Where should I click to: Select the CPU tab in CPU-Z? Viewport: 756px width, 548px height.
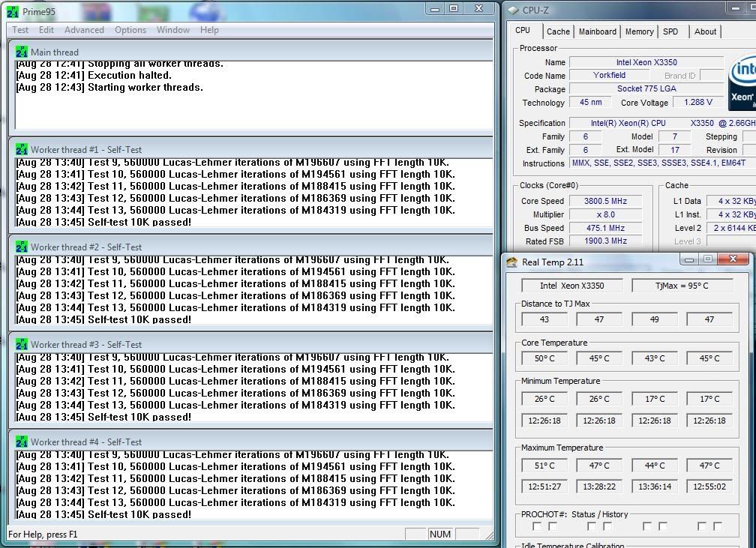[523, 31]
